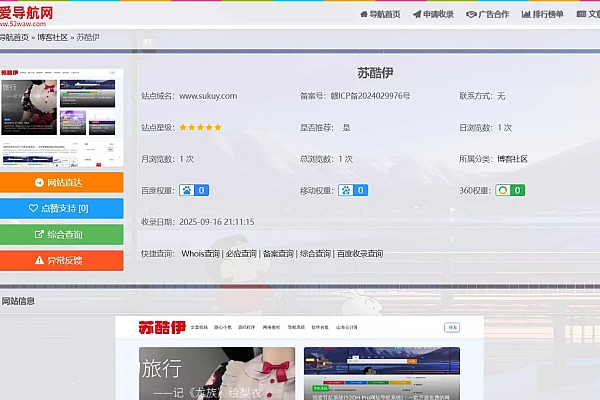This screenshot has height=400, width=600.
Task: Click the 收录日期 2025-09-16 21:11:15 value
Action: coord(217,222)
